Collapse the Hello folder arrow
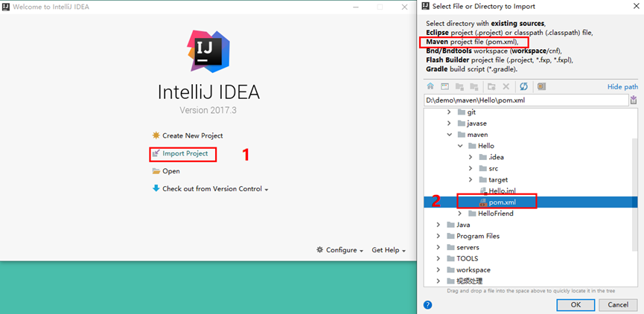 (x=459, y=146)
